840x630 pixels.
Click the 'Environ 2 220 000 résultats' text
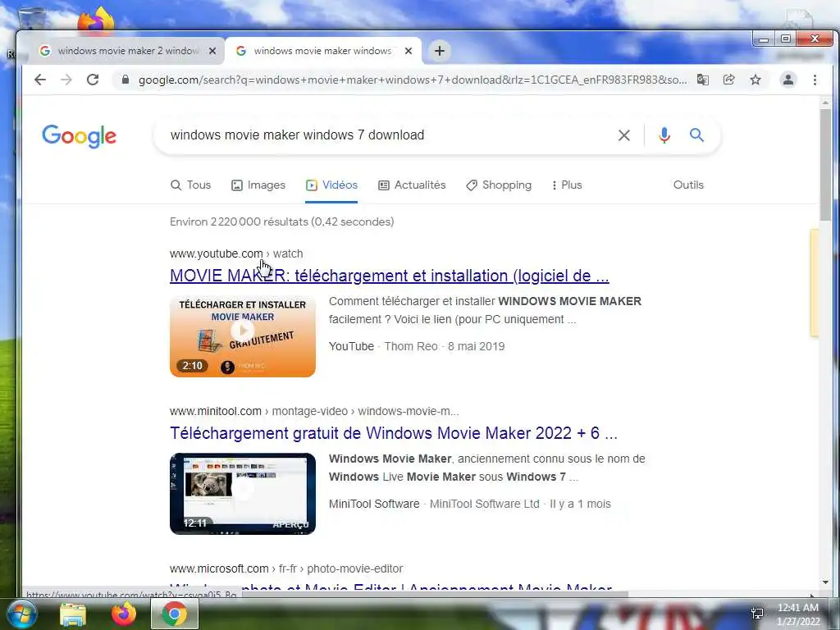coord(282,221)
